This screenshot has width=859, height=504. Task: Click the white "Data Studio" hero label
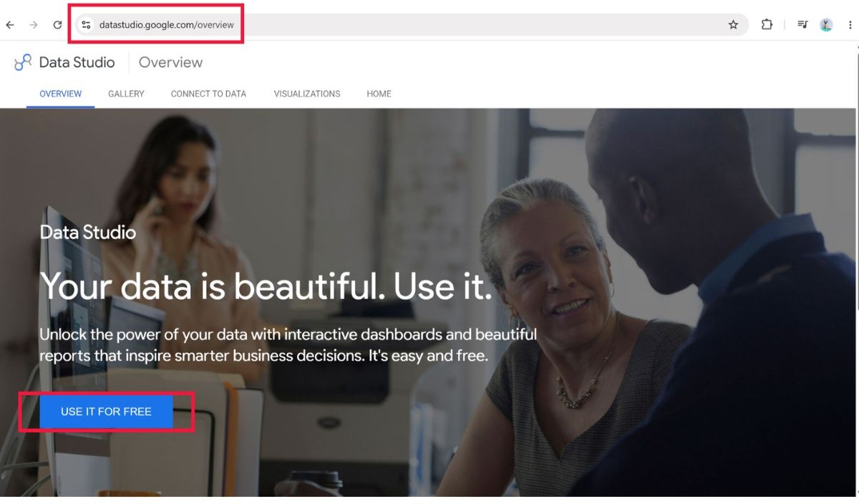click(88, 232)
